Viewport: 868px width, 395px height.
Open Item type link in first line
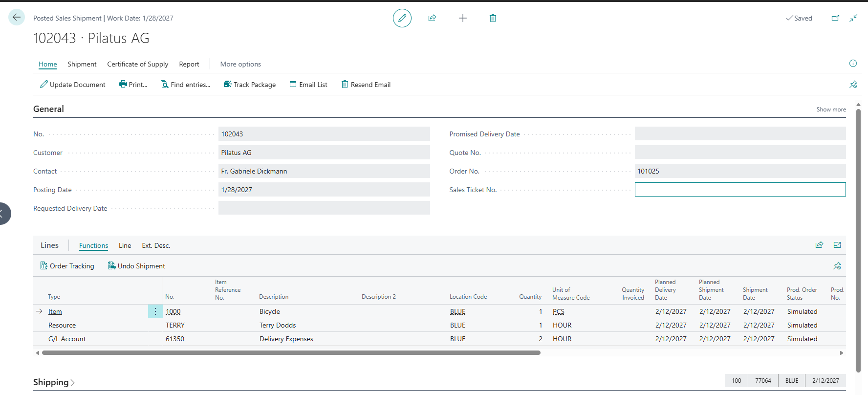tap(55, 311)
